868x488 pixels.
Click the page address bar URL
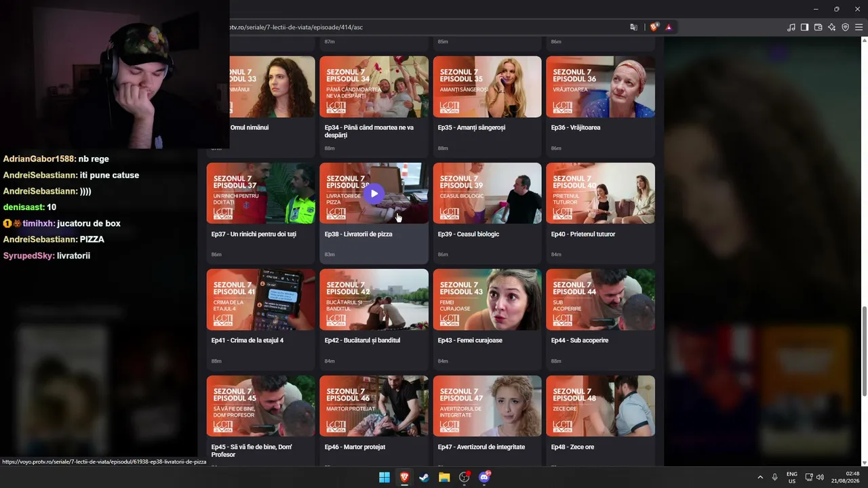[296, 27]
